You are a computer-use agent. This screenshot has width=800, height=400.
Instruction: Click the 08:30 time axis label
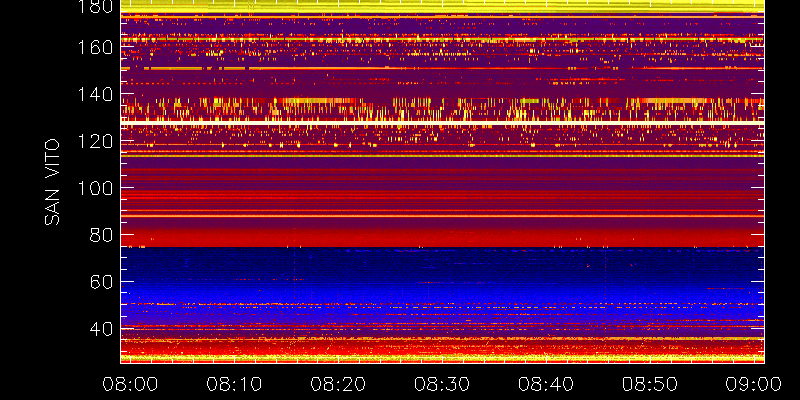442,384
